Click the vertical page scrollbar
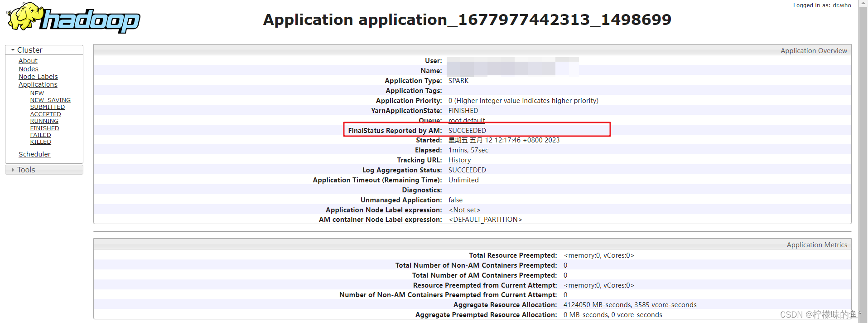 pos(863,161)
